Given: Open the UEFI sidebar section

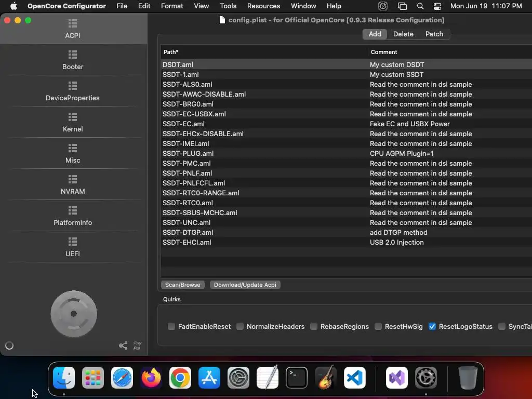Looking at the screenshot, I should point(73,247).
